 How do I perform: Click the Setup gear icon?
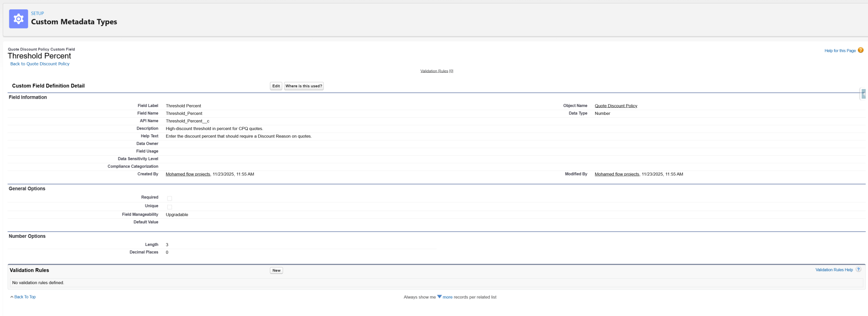18,19
